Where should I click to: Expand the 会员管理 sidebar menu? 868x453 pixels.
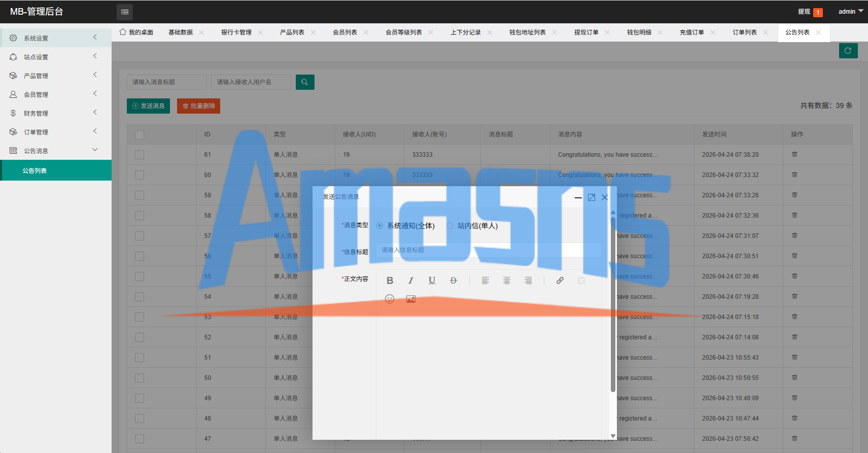[56, 94]
